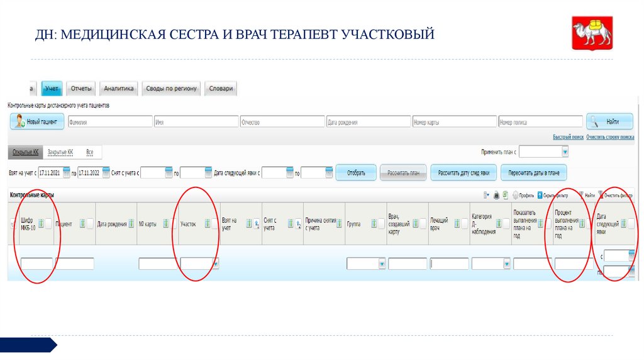644x361 pixels.
Task: Click info icon in Лечащий врач column
Action: pos(457,223)
